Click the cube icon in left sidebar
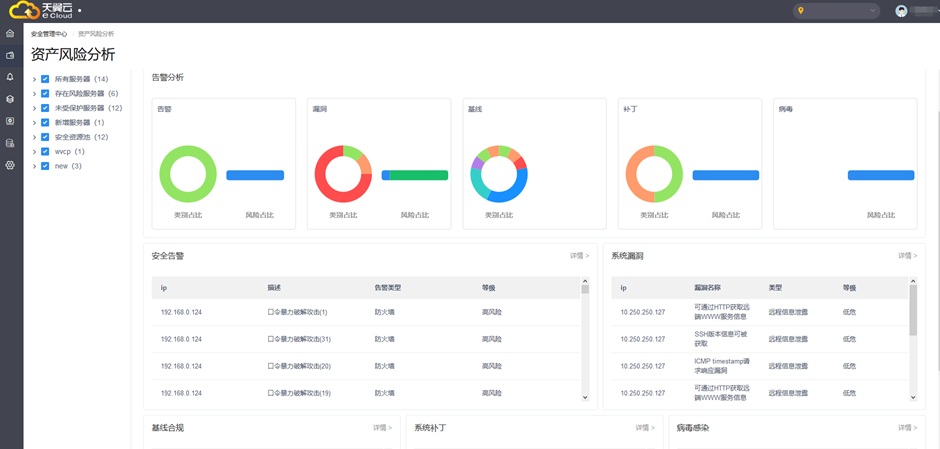The width and height of the screenshot is (940, 449). coord(10,99)
